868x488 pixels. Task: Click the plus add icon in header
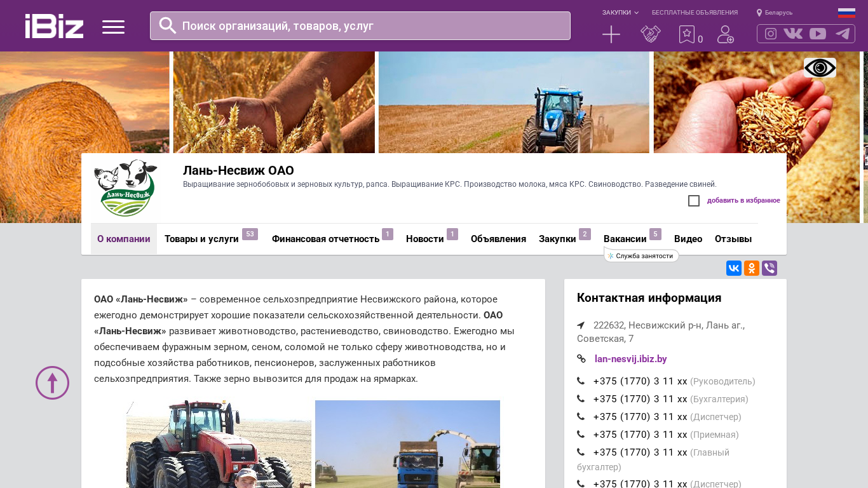click(611, 34)
